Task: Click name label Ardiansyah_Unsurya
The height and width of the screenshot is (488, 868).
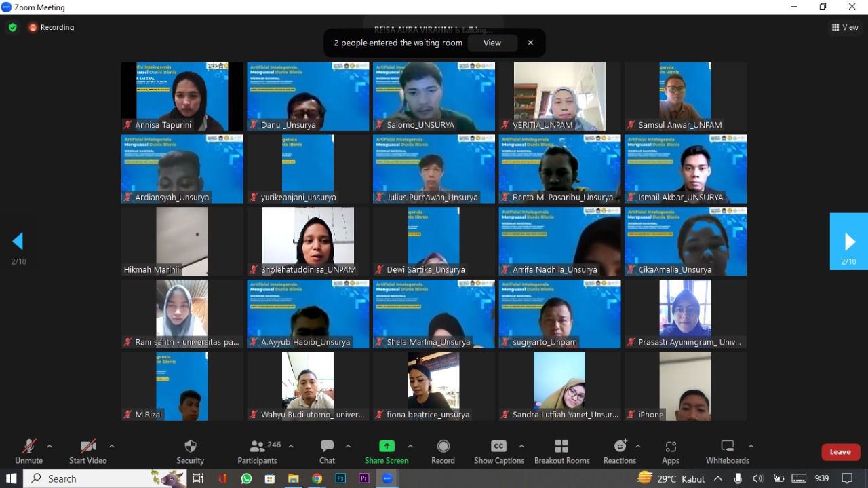Action: click(172, 198)
